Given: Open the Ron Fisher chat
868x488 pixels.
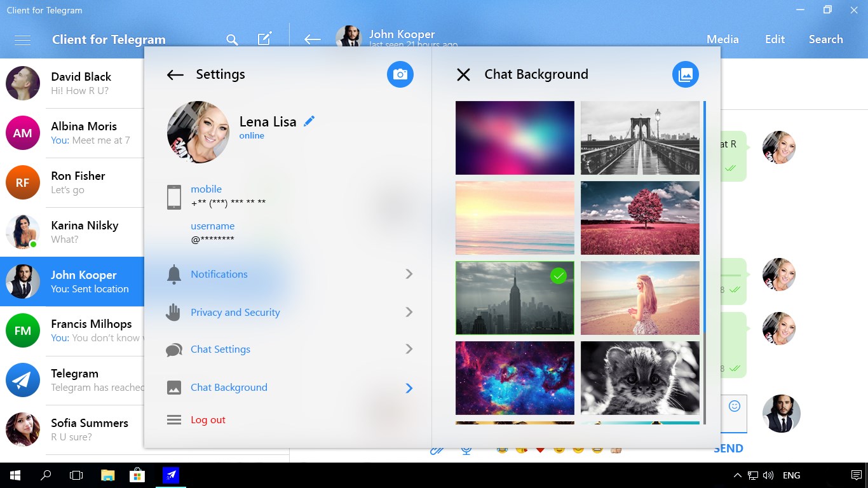Looking at the screenshot, I should coord(72,182).
